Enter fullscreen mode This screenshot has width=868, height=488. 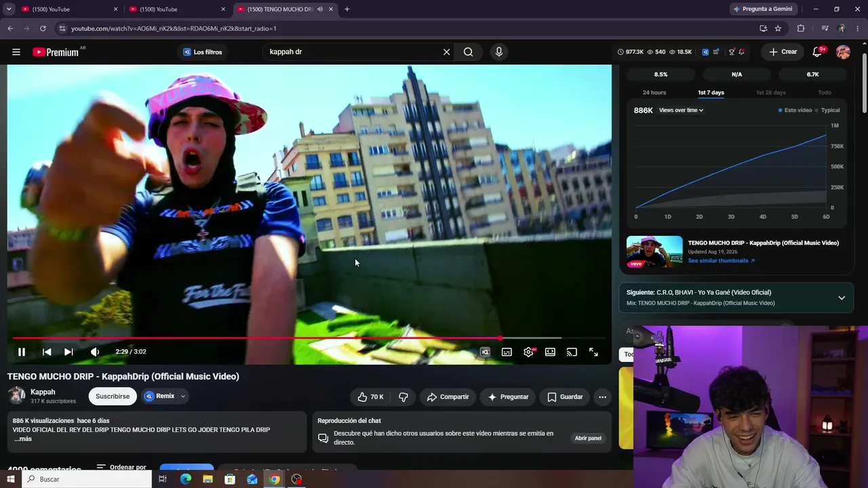point(593,352)
